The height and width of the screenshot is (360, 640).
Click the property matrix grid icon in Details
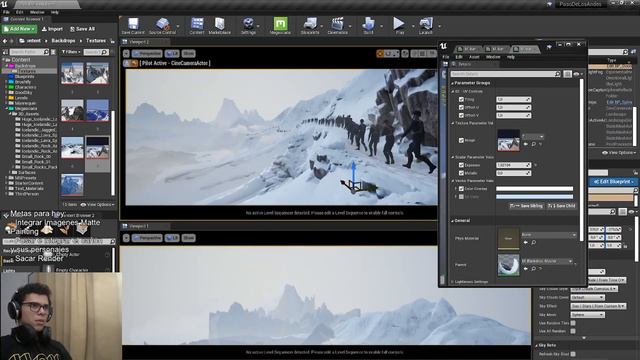(567, 74)
